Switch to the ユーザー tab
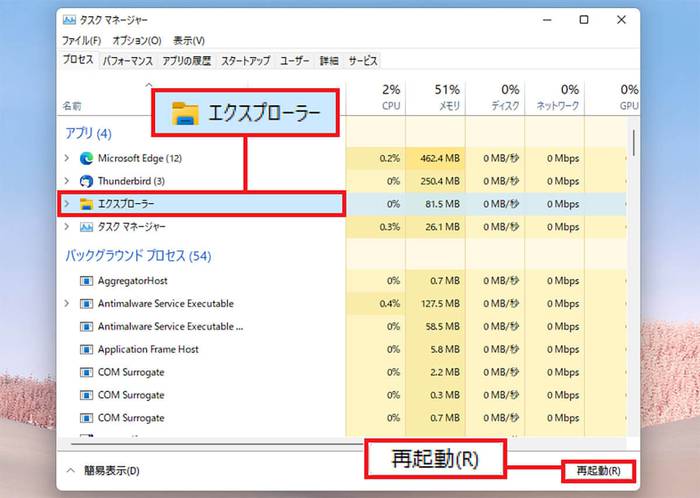The height and width of the screenshot is (498, 700). click(x=295, y=61)
